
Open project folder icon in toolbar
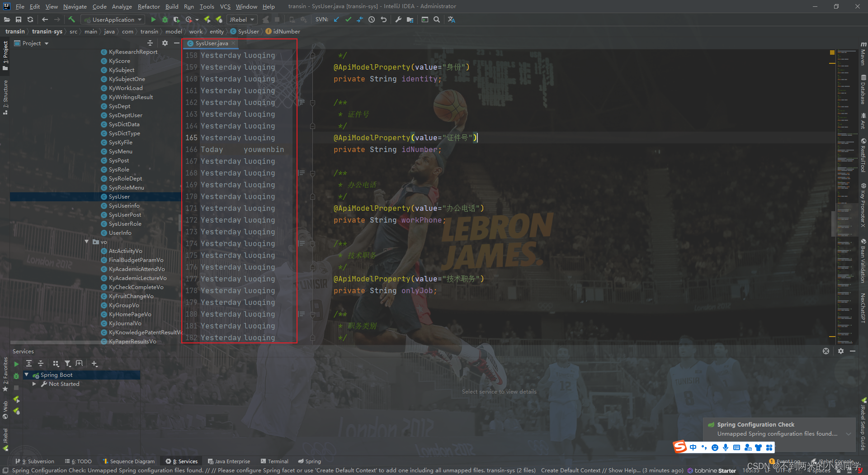(7, 19)
